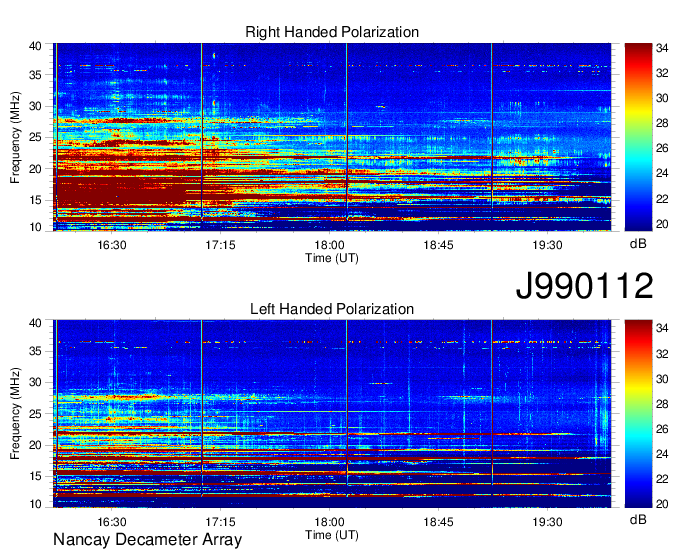680x552 pixels.
Task: Click the 10 MHz tick of Left Handed plot
Action: tap(36, 504)
